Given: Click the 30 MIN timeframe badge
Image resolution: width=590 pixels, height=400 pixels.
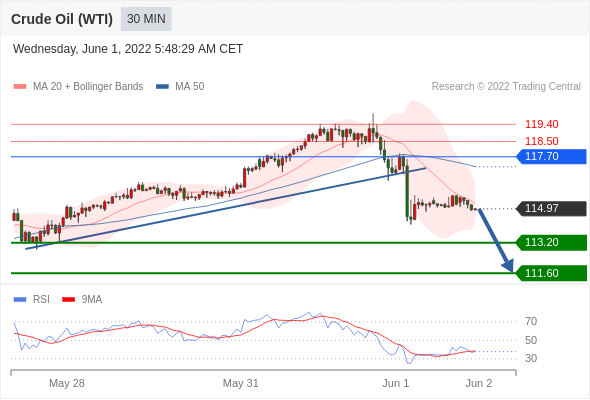Looking at the screenshot, I should click(146, 19).
